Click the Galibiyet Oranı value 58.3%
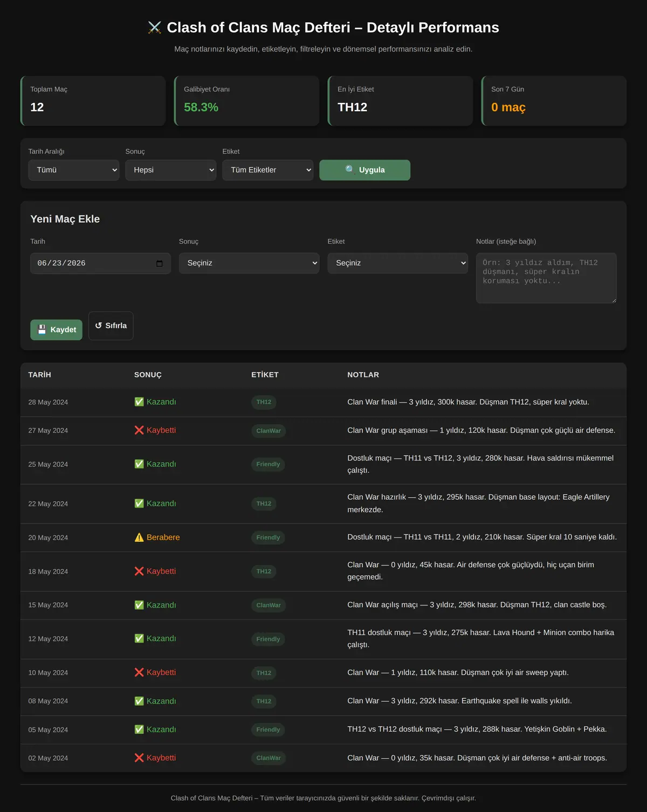647x812 pixels. 201,107
